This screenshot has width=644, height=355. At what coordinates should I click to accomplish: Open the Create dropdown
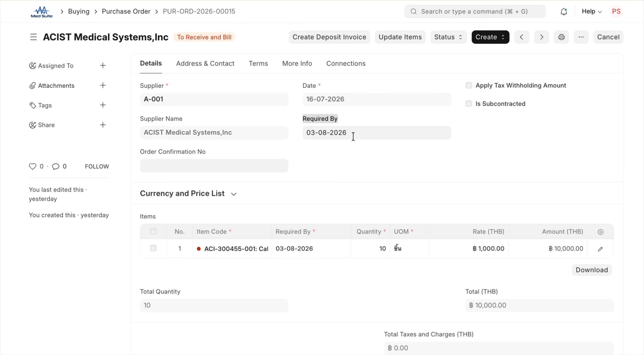[x=490, y=37]
